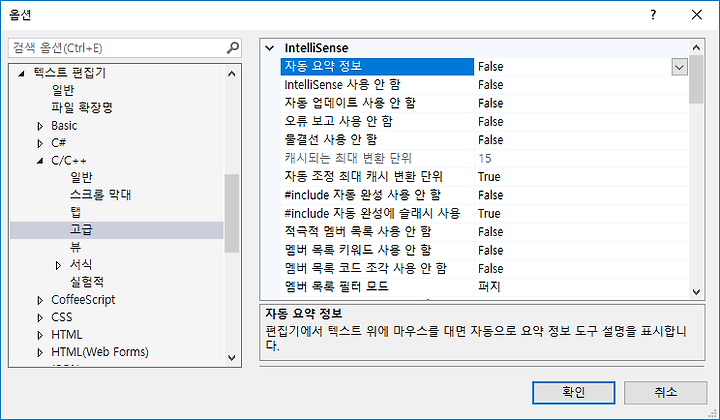
Task: Focus the 검색 옵션 search field
Action: point(125,48)
